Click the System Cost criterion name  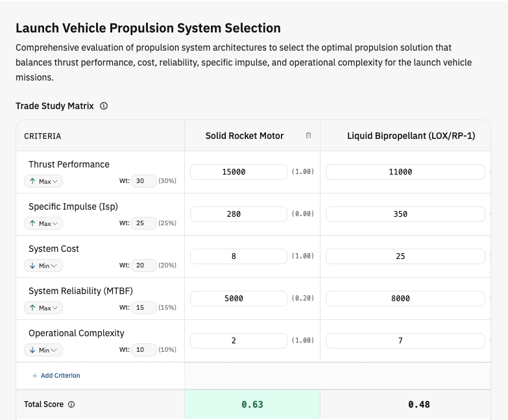pyautogui.click(x=54, y=249)
